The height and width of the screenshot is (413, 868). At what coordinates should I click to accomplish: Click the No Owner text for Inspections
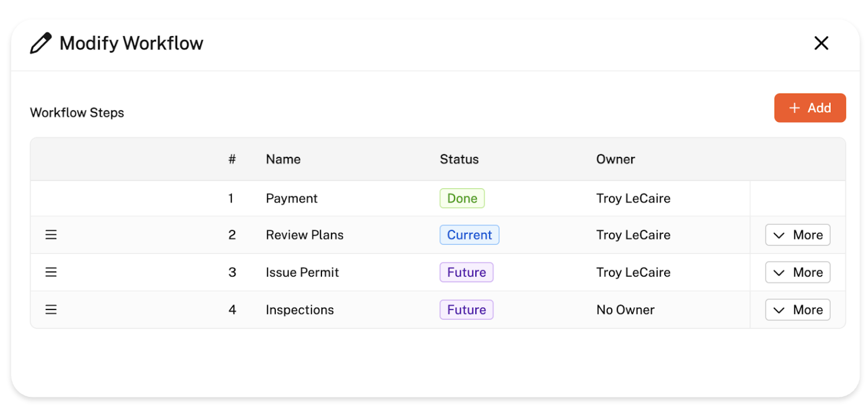[x=625, y=309]
